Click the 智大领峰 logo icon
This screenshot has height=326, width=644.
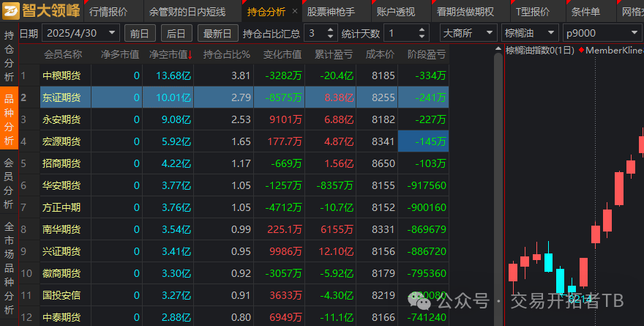pyautogui.click(x=11, y=11)
